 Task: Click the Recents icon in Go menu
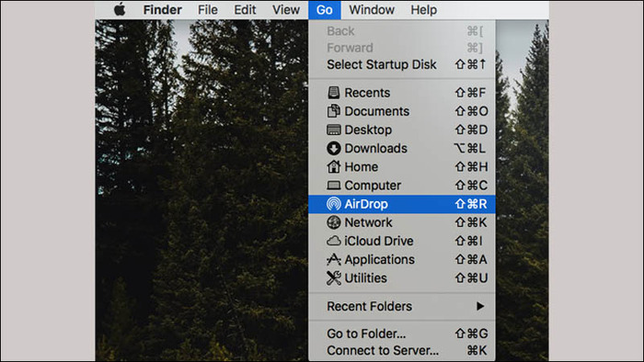333,93
